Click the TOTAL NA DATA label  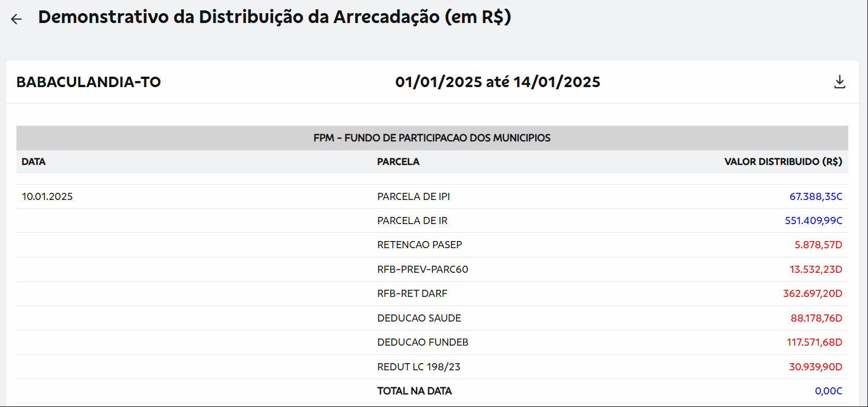click(414, 391)
